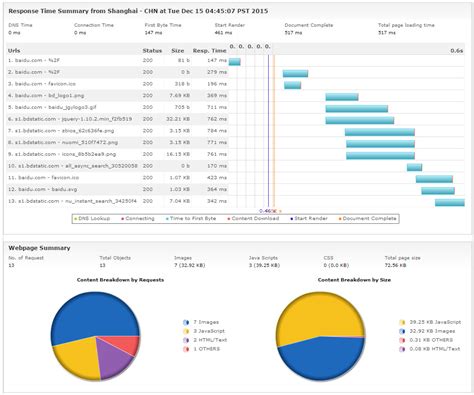Click the 0.31 KB OTHERS legend icon
The width and height of the screenshot is (474, 395).
click(402, 340)
